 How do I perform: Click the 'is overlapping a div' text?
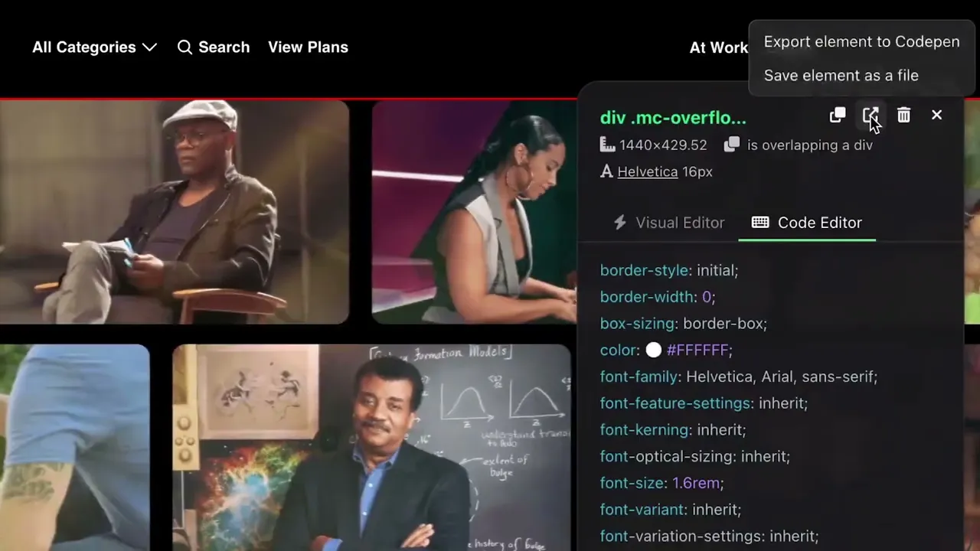click(809, 145)
